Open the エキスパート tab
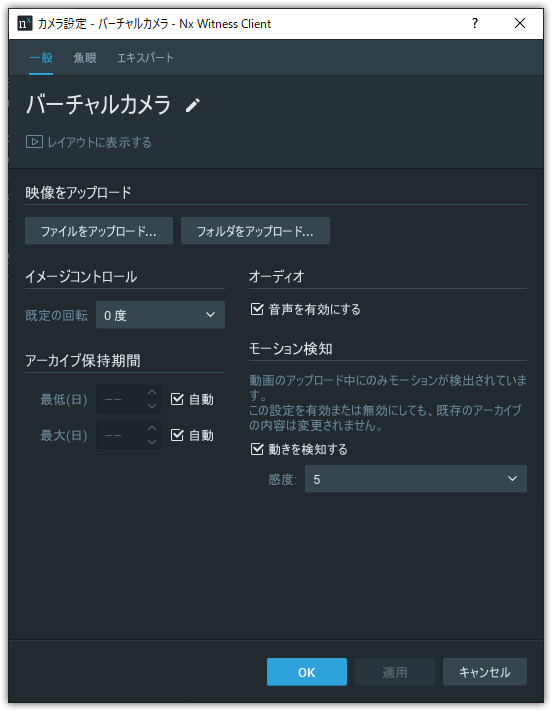The width and height of the screenshot is (552, 711). point(145,58)
